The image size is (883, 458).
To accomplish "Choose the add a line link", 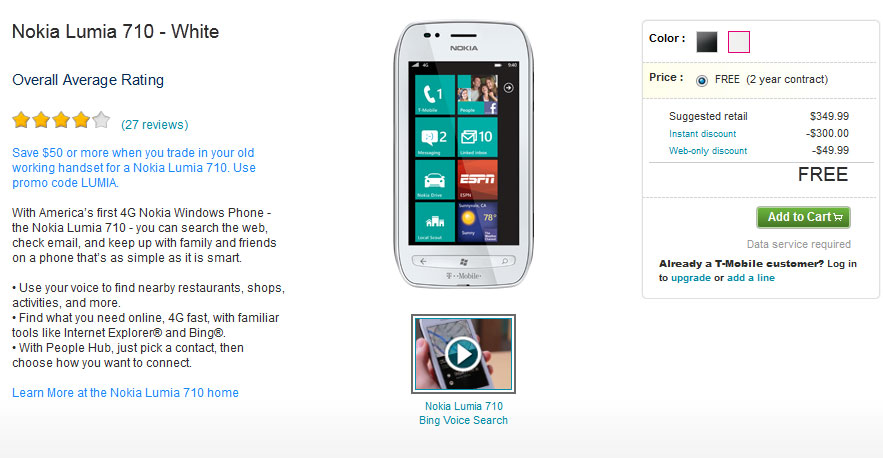I will point(751,278).
